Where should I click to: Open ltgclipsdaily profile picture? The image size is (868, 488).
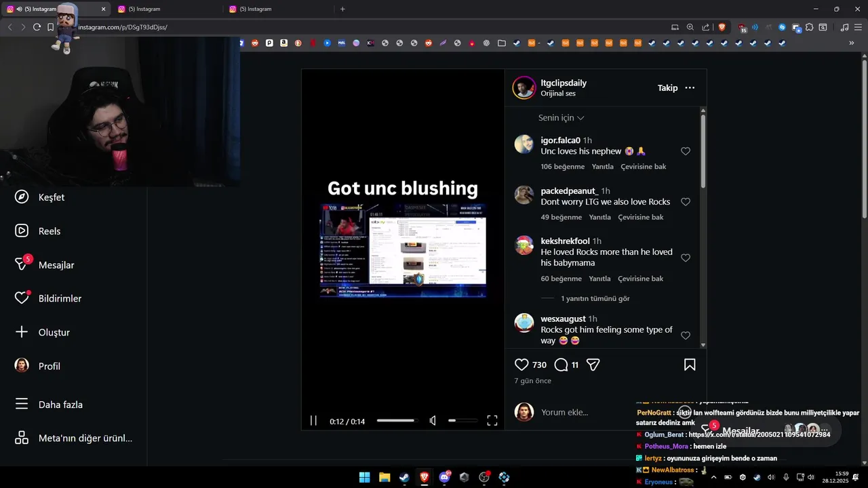pos(524,88)
